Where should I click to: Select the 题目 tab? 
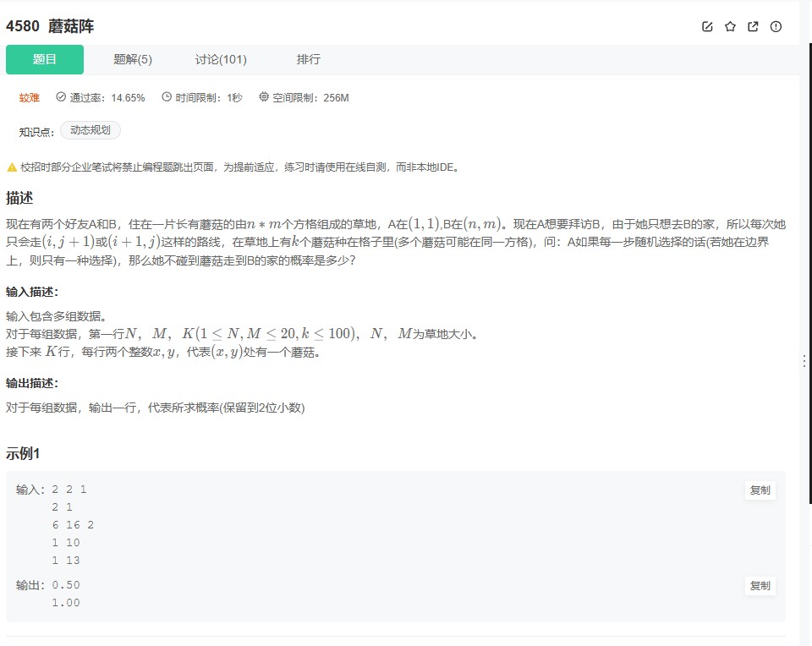pyautogui.click(x=45, y=59)
